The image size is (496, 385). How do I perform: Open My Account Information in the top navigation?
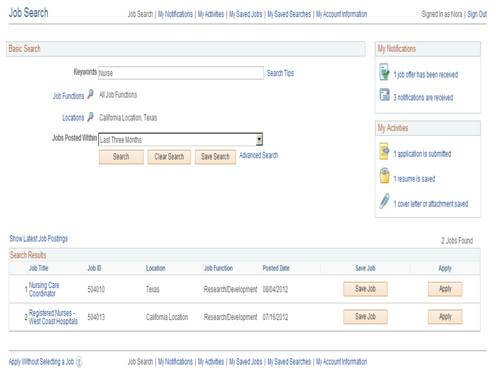341,14
